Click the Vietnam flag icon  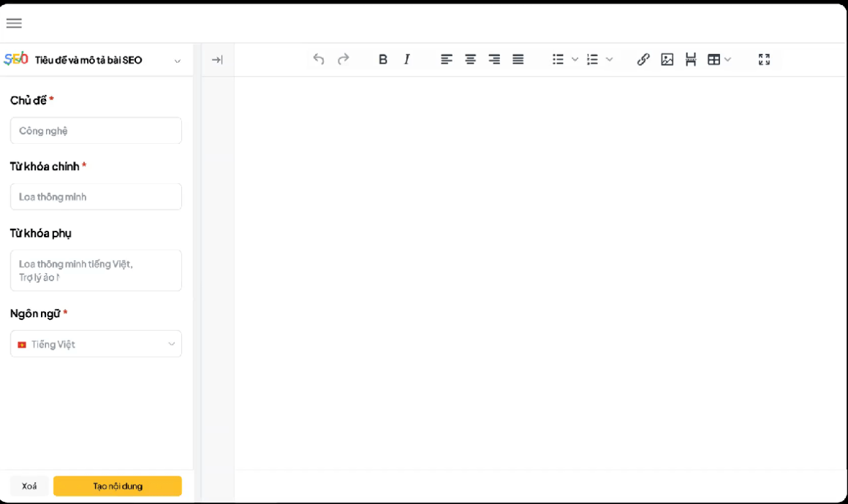pos(22,345)
